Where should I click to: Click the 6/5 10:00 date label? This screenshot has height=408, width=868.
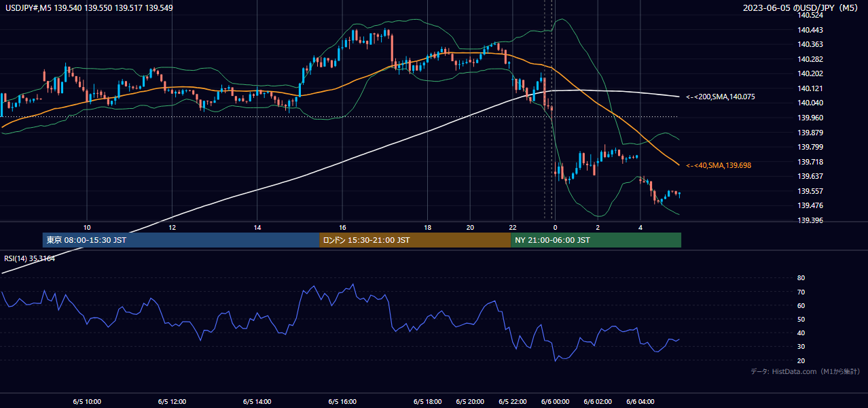87,402
